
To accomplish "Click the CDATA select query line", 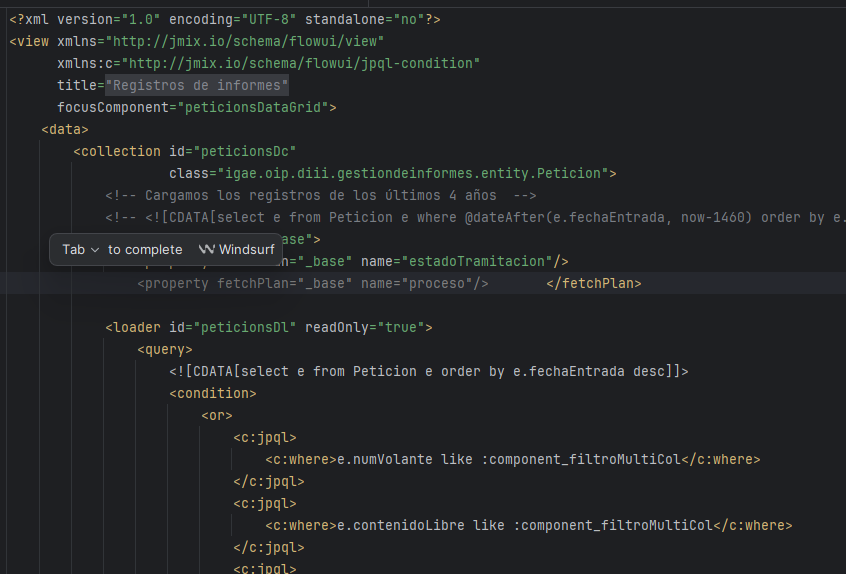I will pos(428,371).
